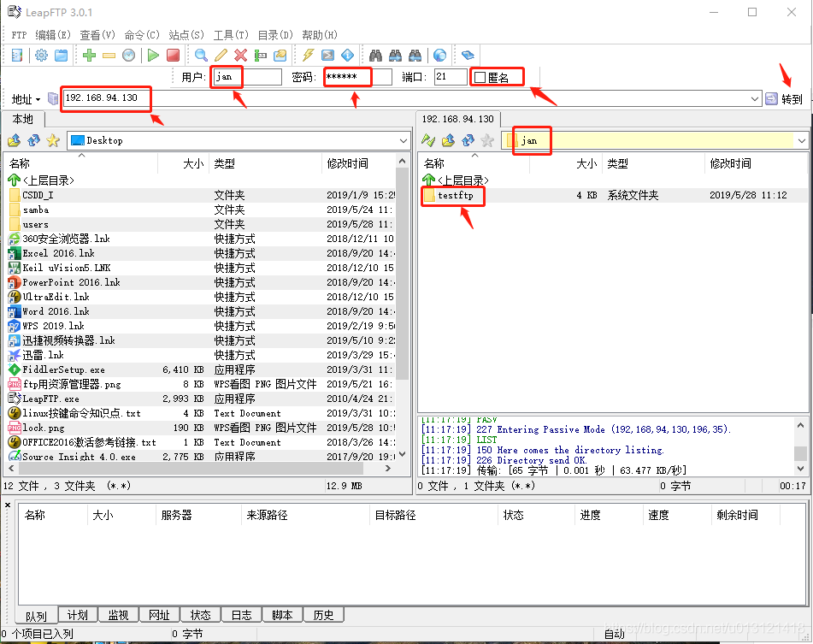The width and height of the screenshot is (813, 644).
Task: Close the queue panel with small x
Action: point(7,505)
